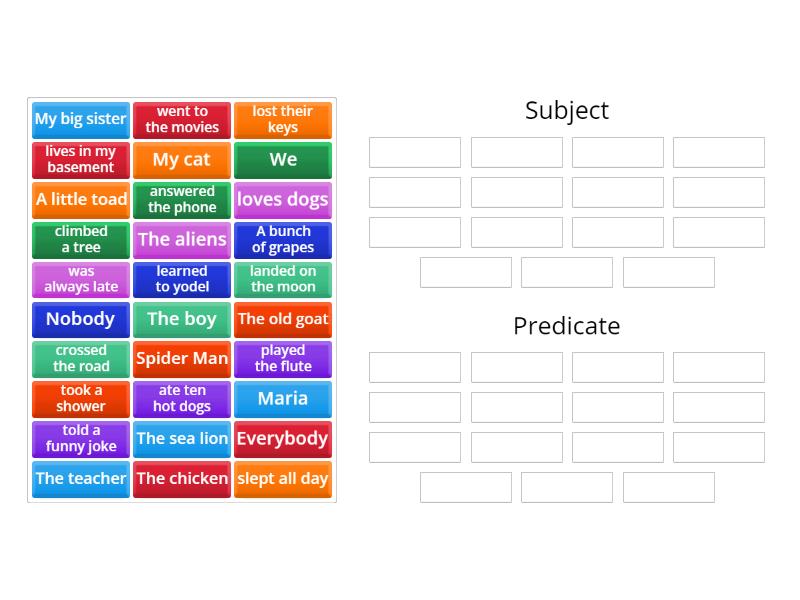This screenshot has width=800, height=600.
Task: Click the "Nobody" card
Action: click(x=80, y=319)
